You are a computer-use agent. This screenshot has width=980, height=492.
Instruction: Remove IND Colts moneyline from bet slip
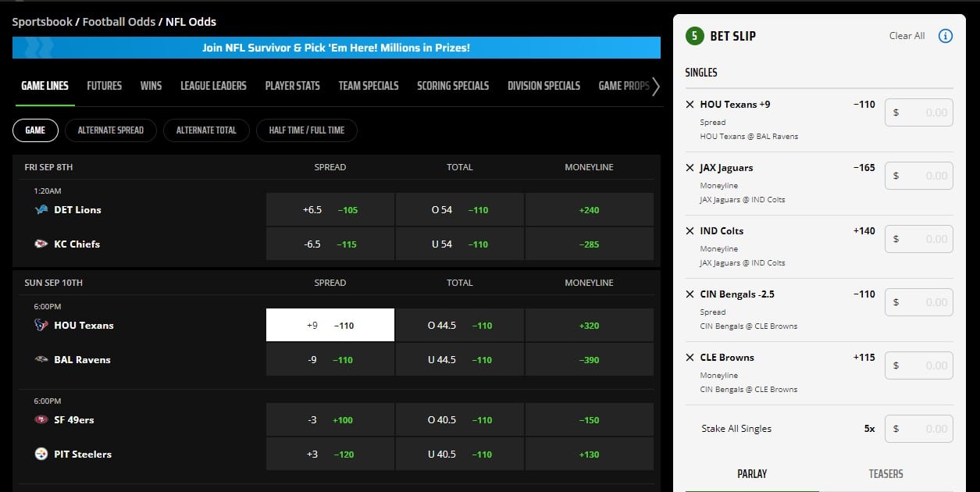pos(690,231)
